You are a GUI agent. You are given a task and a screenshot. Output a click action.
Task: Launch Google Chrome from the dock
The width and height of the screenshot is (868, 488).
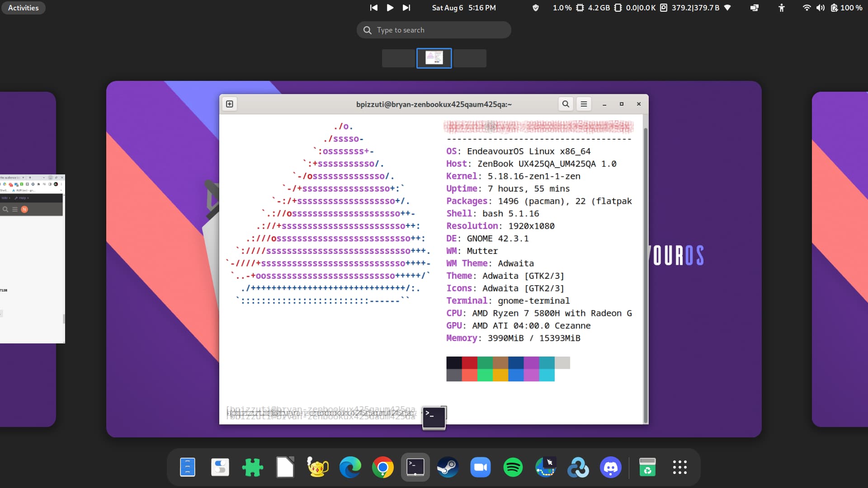point(383,467)
